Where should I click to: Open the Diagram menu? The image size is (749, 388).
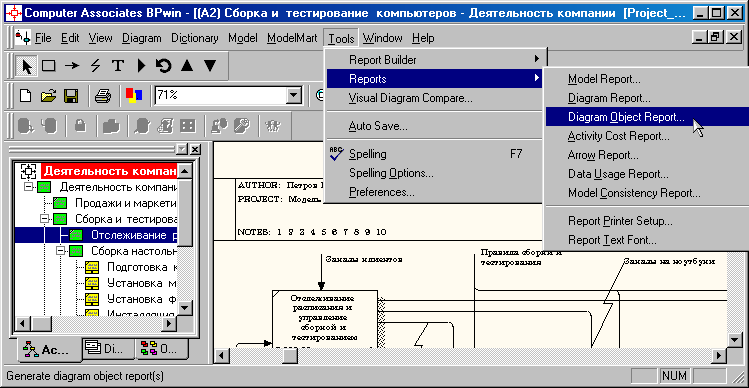click(142, 38)
